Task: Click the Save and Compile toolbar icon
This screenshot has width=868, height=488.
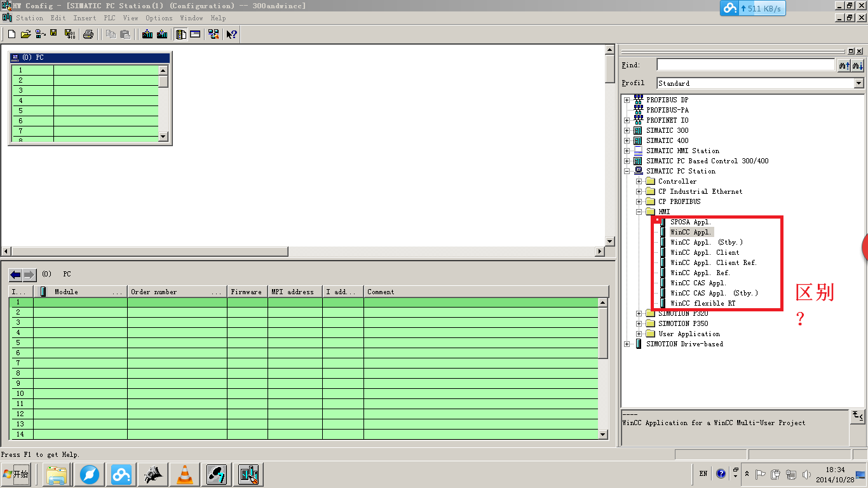Action: pyautogui.click(x=69, y=34)
